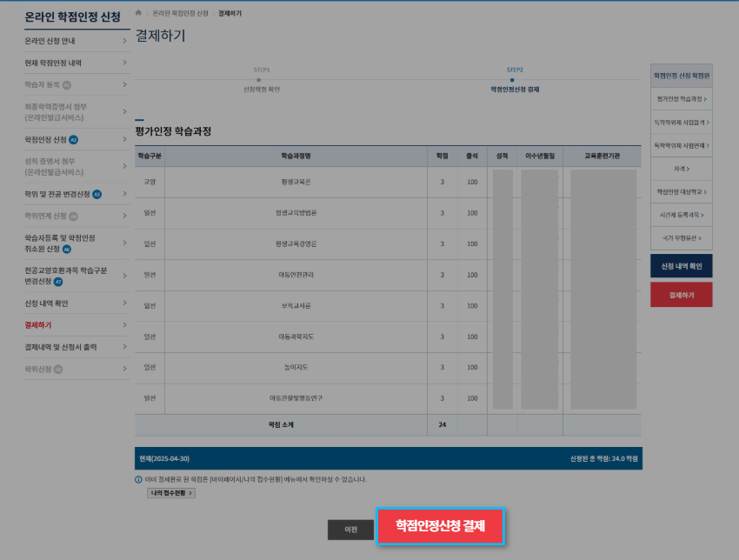Click the 평가인정 학습과정 link in right panel
The height and width of the screenshot is (560, 739).
point(682,99)
